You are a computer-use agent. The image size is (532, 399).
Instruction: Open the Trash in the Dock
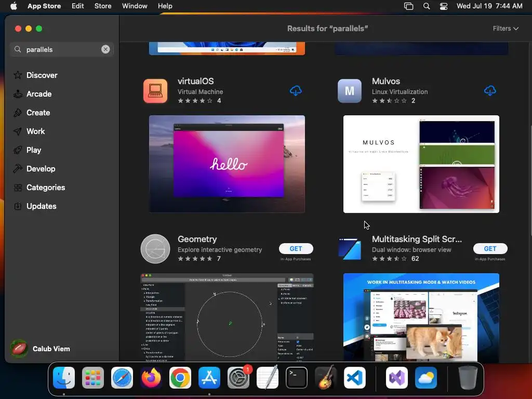point(468,378)
